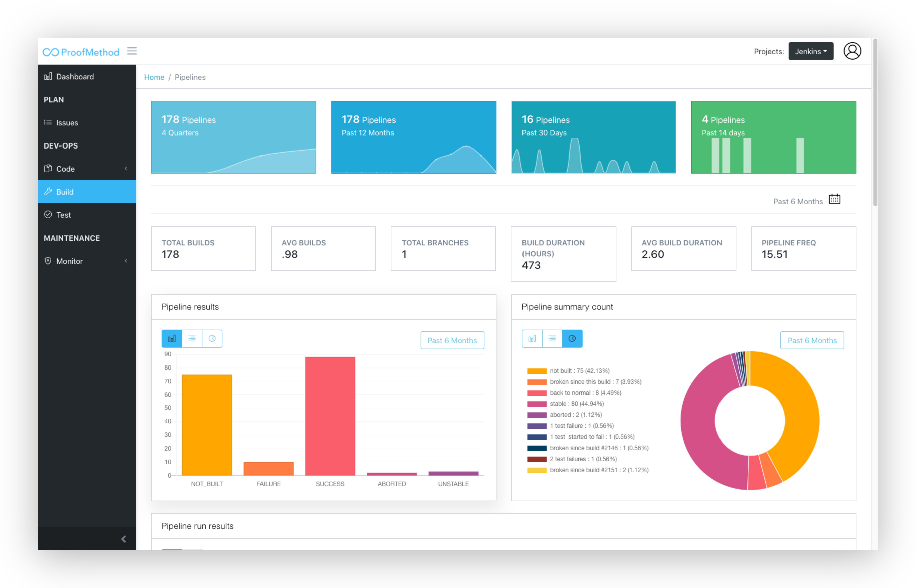
Task: Click Past 6 Months button in Pipeline results
Action: pos(452,340)
